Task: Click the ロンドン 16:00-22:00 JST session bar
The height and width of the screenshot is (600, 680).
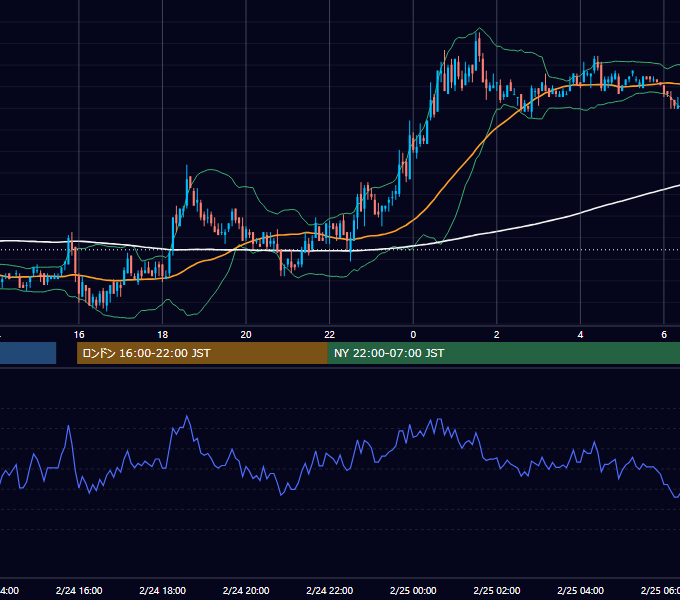Action: click(202, 353)
